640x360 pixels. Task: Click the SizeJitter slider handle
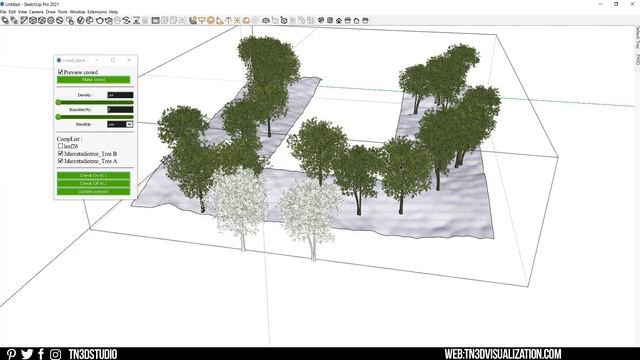pyautogui.click(x=58, y=117)
